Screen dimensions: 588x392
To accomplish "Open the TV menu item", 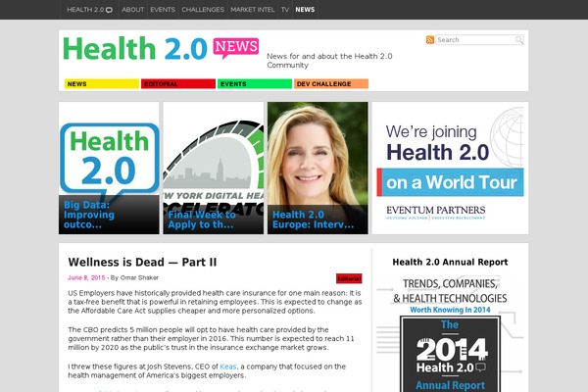I will click(x=285, y=10).
